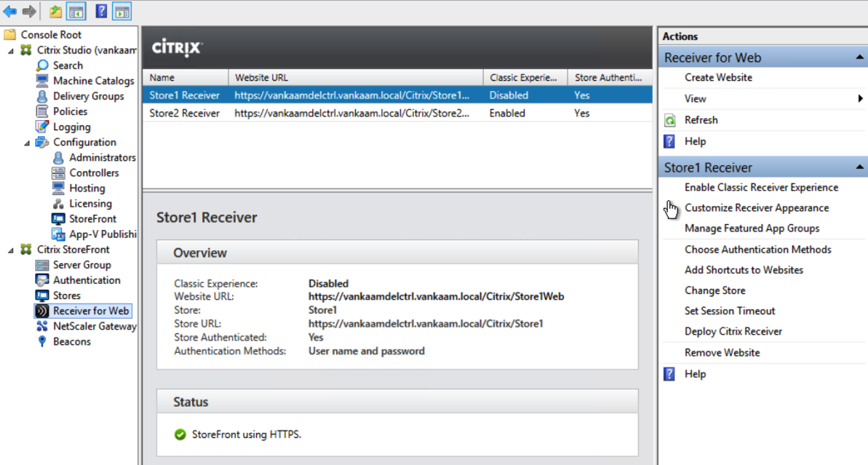Viewport: 868px width, 465px height.
Task: Click the Up One Level folder icon
Action: coord(55,11)
